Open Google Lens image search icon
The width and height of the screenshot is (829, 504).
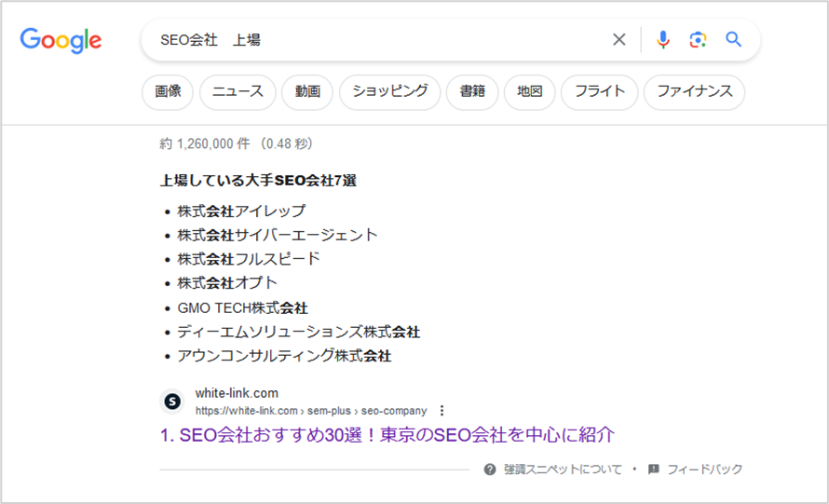coord(698,40)
